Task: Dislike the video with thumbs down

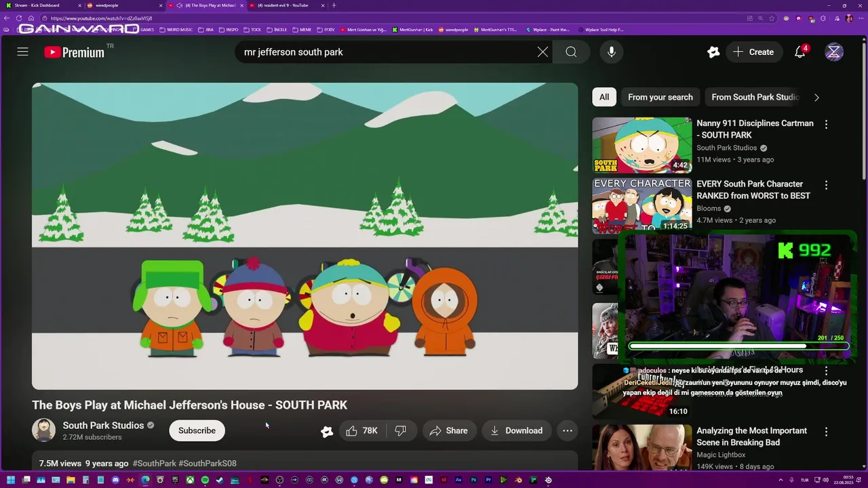Action: tap(401, 430)
